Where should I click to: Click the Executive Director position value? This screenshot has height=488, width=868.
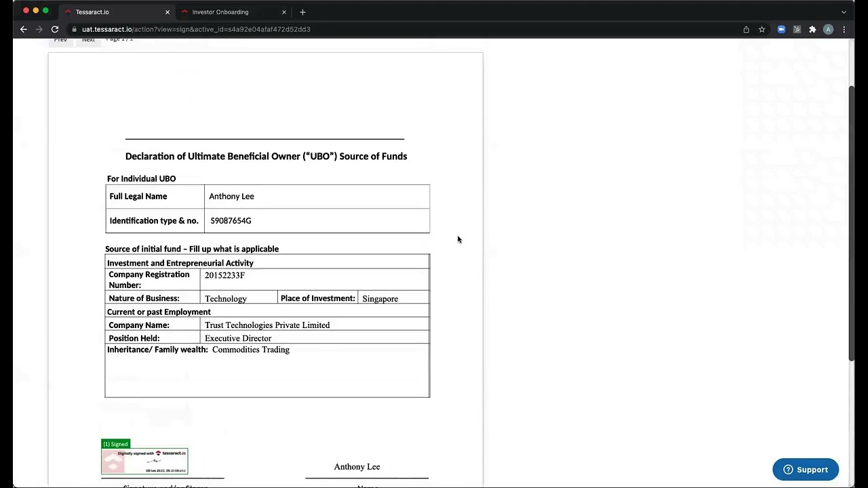(238, 338)
